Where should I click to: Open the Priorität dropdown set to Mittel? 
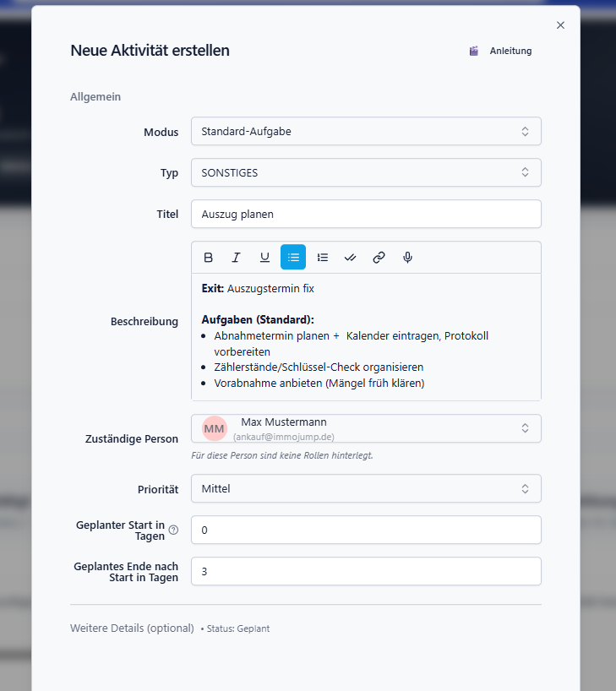click(x=366, y=488)
